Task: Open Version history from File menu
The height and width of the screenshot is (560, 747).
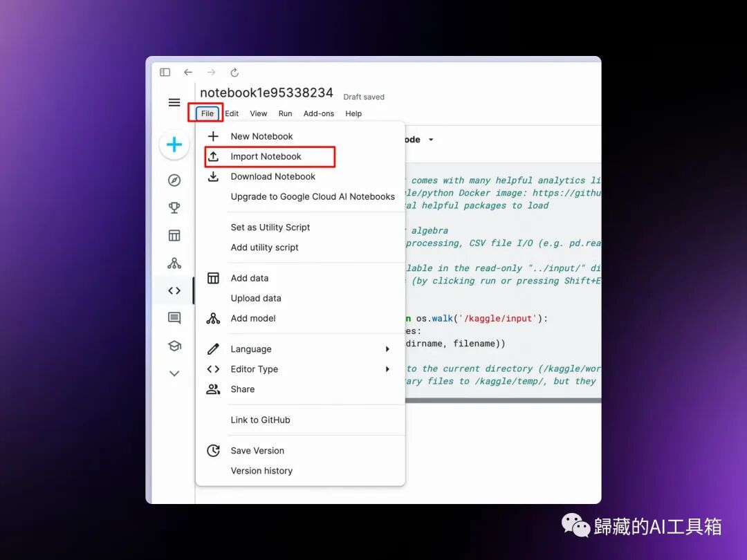Action: [300, 471]
